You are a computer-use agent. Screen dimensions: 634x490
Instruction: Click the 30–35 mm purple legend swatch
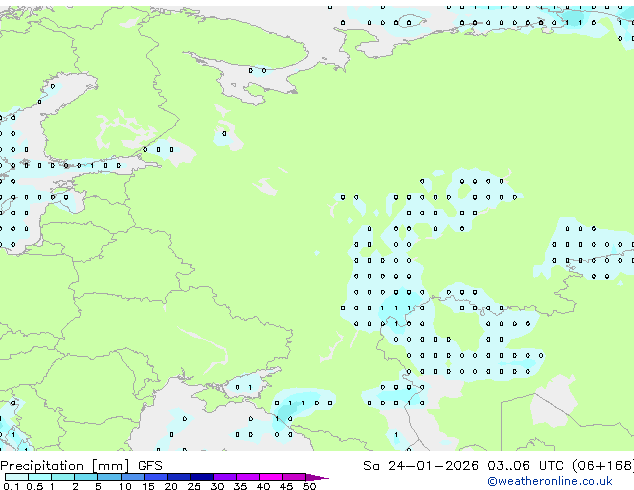tap(225, 477)
